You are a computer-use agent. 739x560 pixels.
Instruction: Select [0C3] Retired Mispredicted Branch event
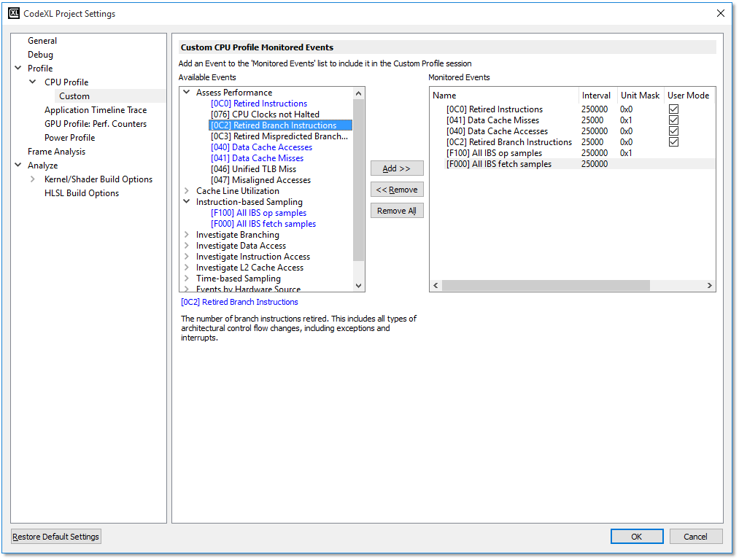click(279, 136)
